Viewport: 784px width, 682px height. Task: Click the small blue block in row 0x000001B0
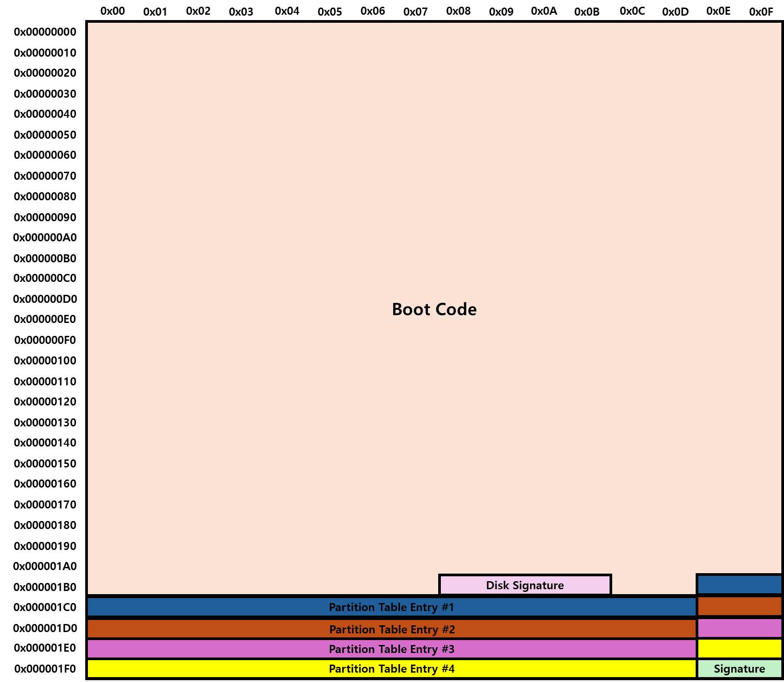(739, 585)
